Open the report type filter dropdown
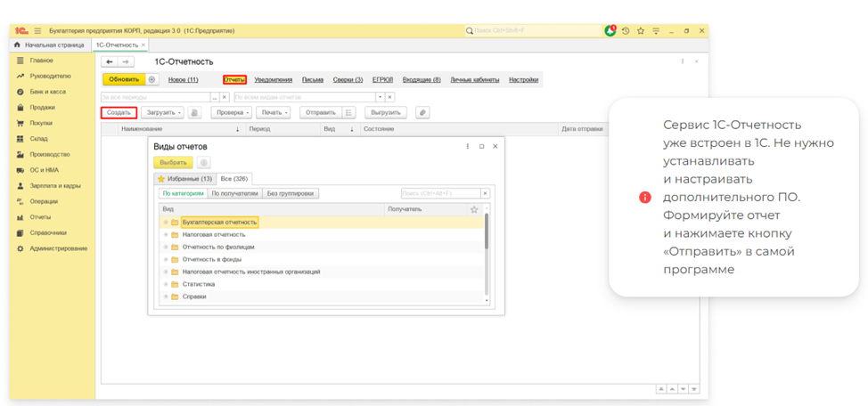This screenshot has width=868, height=406. click(x=381, y=97)
